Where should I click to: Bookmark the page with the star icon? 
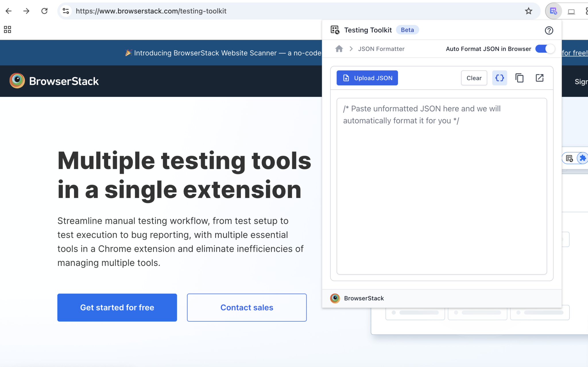528,11
